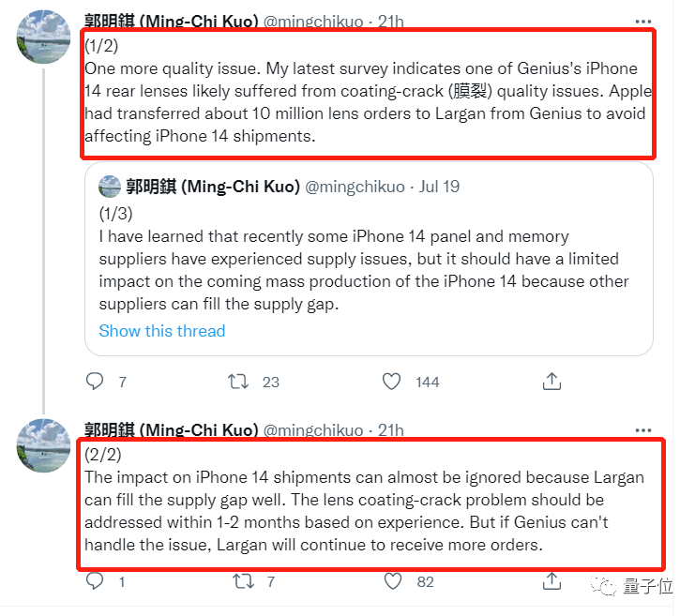Click the Jul 19 date in quoted tweet
Viewport: 695px width, 616px height.
(439, 187)
